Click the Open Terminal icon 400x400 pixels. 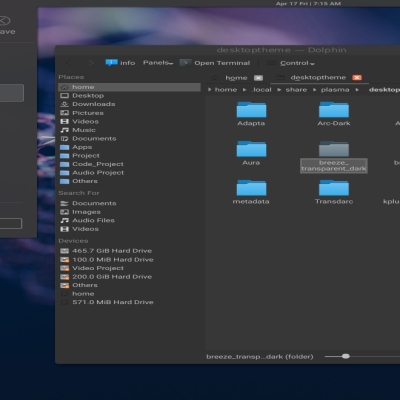coord(185,63)
